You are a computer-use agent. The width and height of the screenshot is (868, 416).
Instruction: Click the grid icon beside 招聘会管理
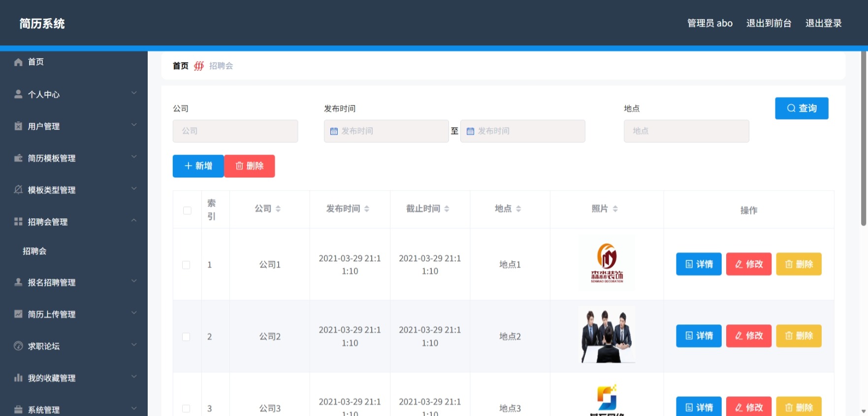pos(18,222)
